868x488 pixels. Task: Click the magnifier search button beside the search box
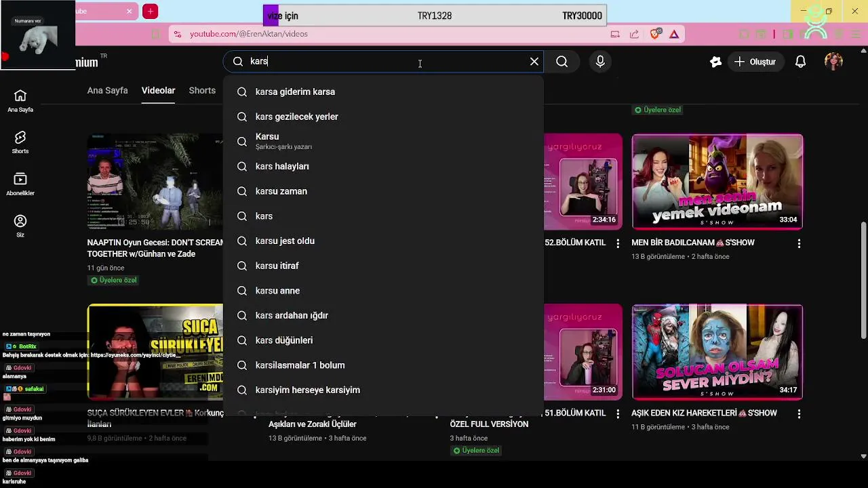562,62
